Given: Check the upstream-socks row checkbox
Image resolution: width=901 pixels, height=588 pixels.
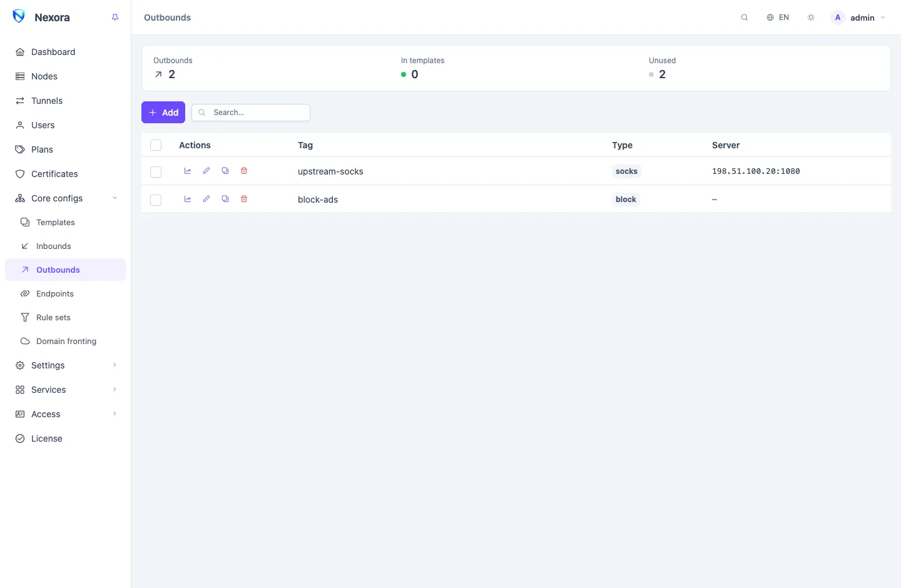Looking at the screenshot, I should 156,172.
